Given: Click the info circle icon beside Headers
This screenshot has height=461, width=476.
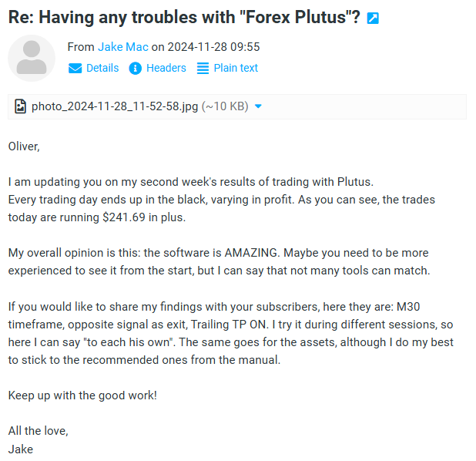Looking at the screenshot, I should (136, 69).
